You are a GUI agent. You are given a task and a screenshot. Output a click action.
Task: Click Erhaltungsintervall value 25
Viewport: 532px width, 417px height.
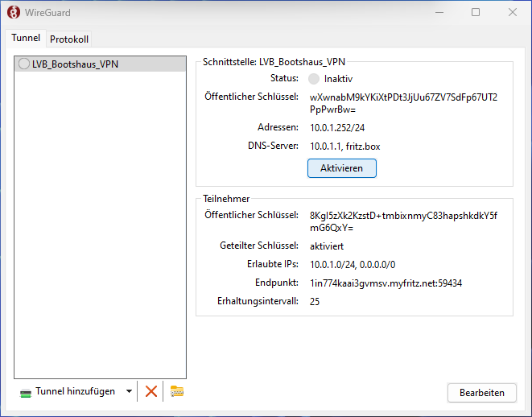point(315,301)
